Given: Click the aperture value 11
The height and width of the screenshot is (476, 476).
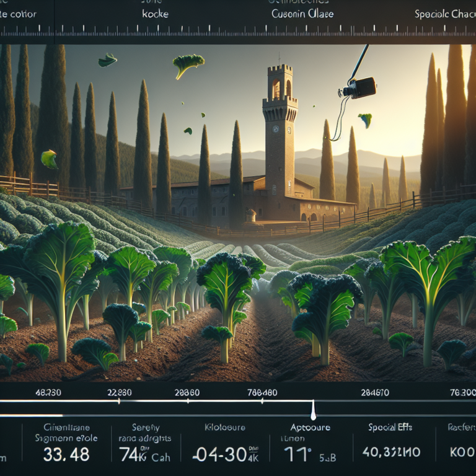Looking at the screenshot, I should [297, 454].
